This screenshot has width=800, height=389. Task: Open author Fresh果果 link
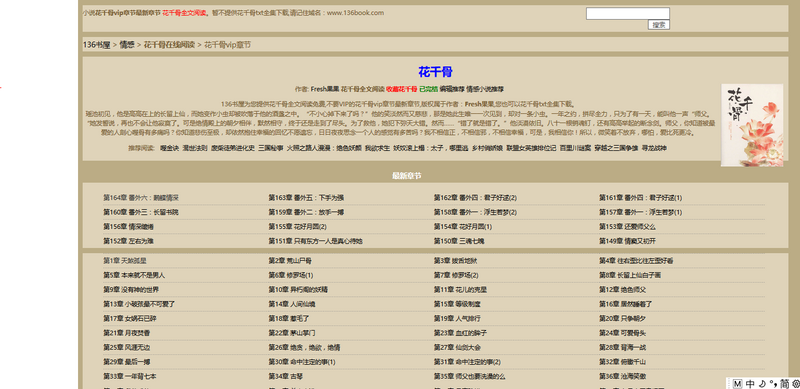coord(324,89)
